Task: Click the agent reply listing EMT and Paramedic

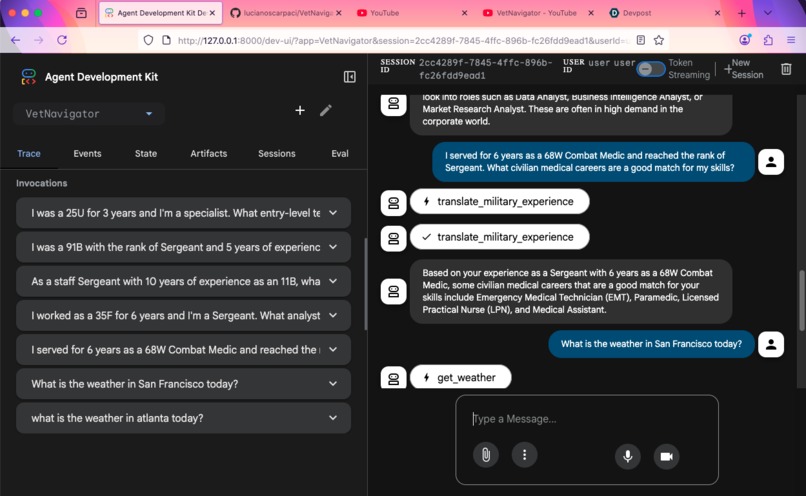Action: pyautogui.click(x=571, y=291)
